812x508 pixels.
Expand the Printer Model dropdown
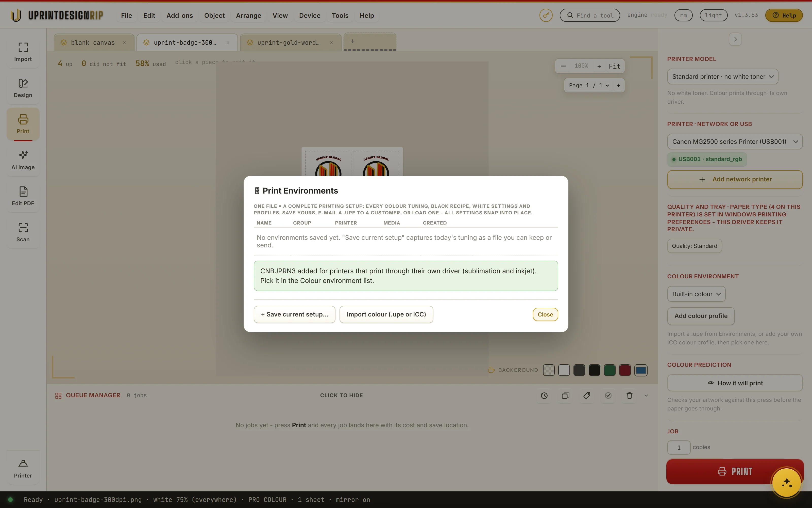(722, 77)
